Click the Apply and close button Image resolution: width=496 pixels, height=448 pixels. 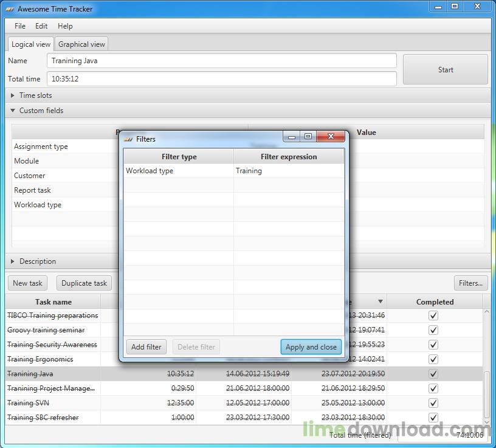pos(311,347)
